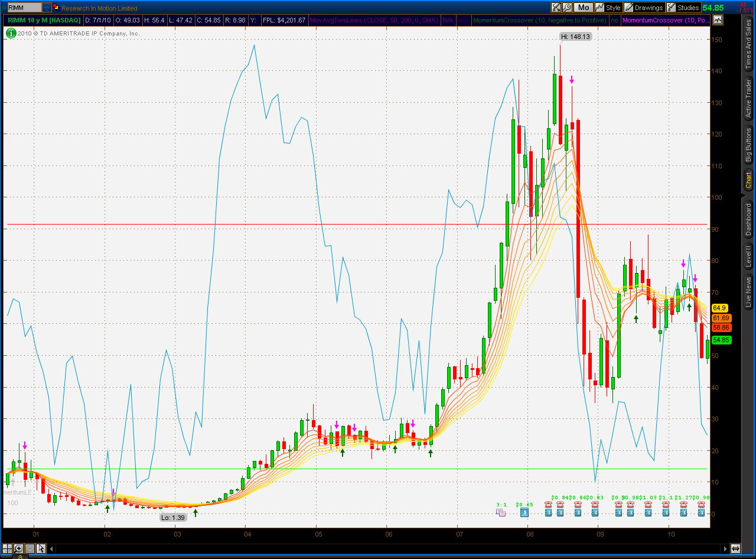Change the Mo timeframe aggregation button

[x=584, y=8]
